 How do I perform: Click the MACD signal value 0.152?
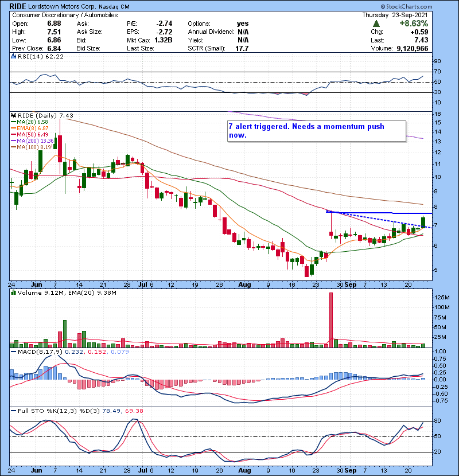[x=97, y=352]
